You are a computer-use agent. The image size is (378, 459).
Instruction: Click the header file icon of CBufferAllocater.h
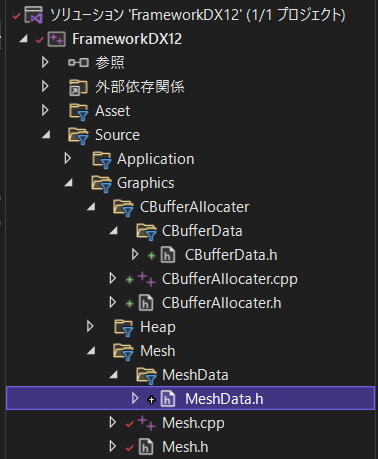click(146, 303)
